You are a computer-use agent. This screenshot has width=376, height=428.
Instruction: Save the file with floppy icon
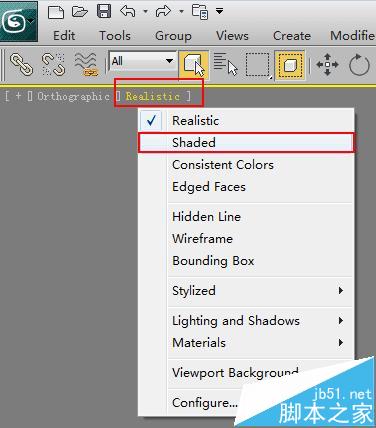coord(104,11)
